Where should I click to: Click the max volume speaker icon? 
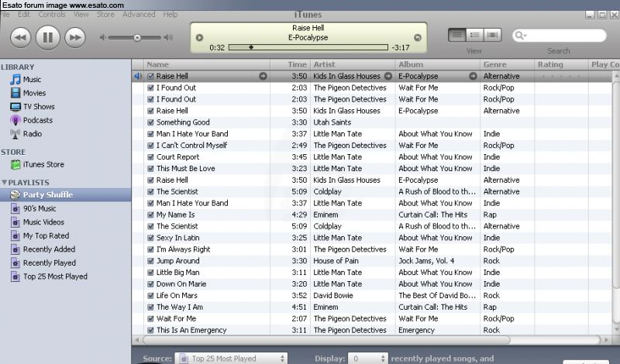point(168,37)
